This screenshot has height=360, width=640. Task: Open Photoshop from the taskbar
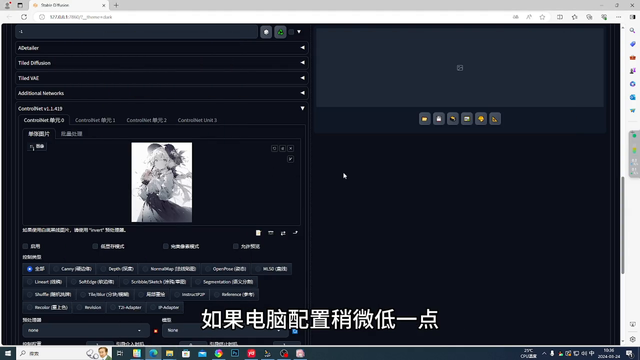point(235,353)
